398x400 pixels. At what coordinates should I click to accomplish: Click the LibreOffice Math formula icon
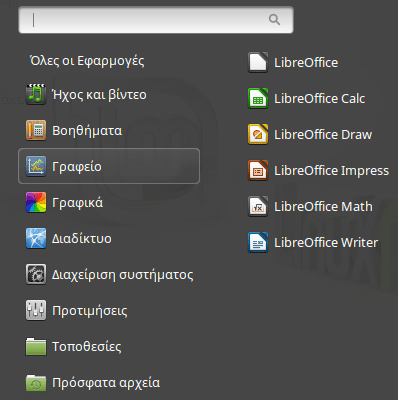pyautogui.click(x=258, y=206)
